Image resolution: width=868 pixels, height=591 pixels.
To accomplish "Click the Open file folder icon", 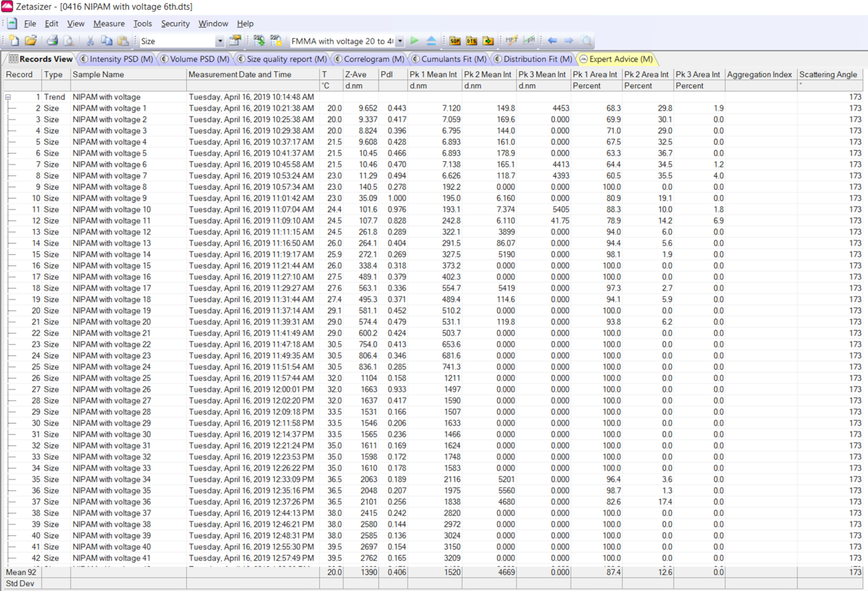I will click(30, 41).
